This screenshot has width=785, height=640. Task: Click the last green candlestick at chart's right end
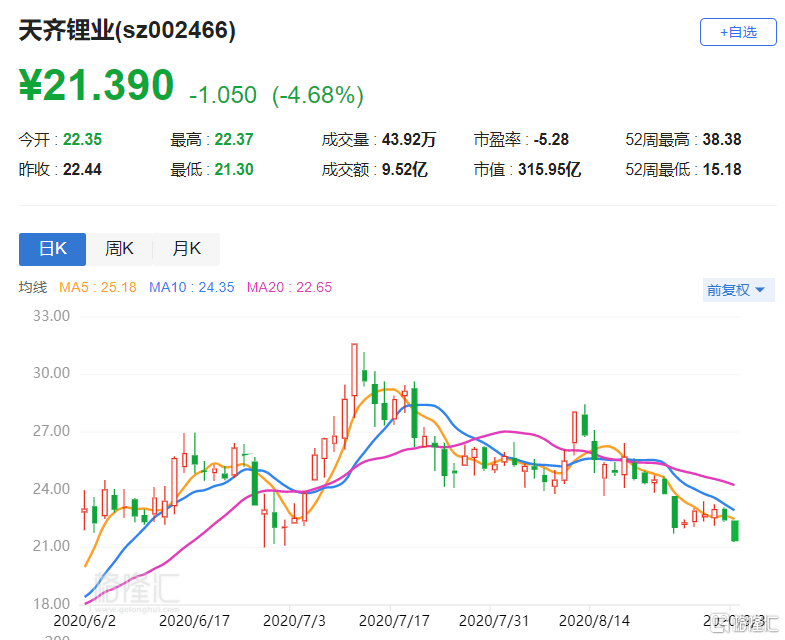(735, 531)
